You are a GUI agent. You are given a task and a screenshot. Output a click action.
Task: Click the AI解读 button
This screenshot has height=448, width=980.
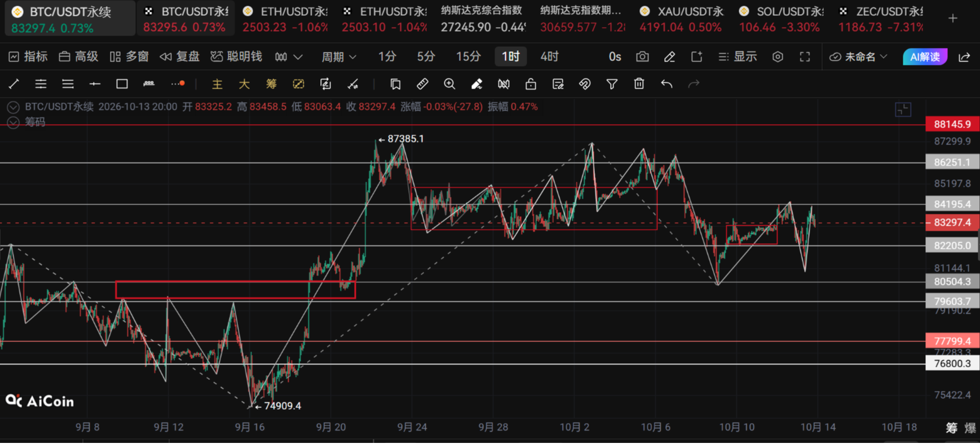tap(925, 56)
